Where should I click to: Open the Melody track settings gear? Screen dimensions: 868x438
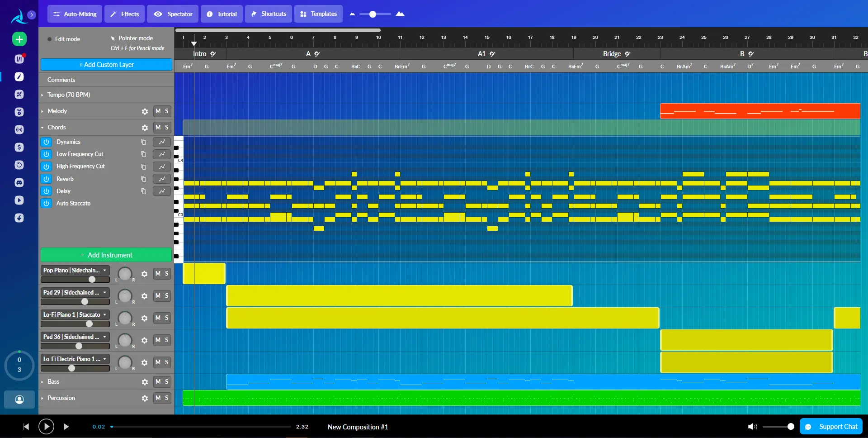click(145, 111)
